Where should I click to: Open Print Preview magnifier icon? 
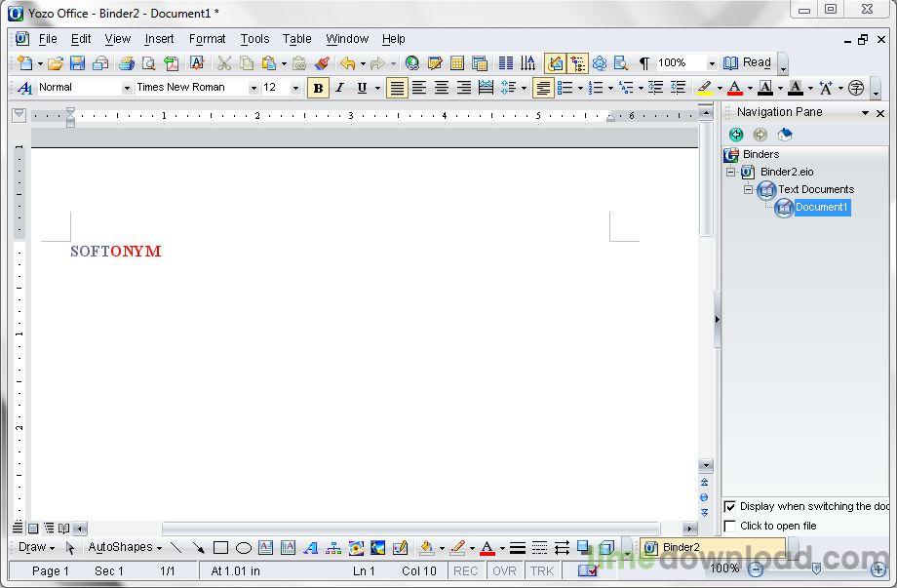point(149,63)
